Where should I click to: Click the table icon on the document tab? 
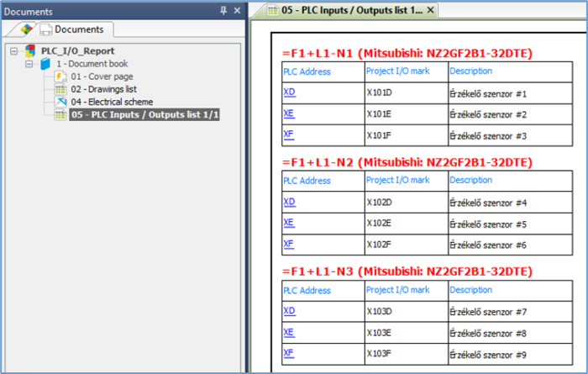273,10
